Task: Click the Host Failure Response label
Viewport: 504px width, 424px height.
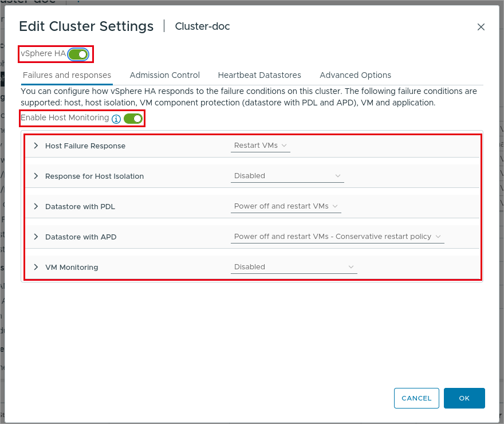Action: (x=85, y=146)
